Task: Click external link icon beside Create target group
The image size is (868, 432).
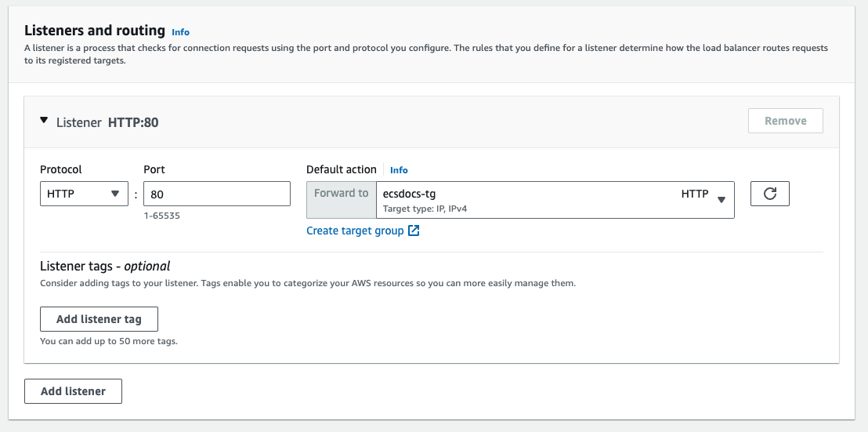Action: (x=414, y=231)
